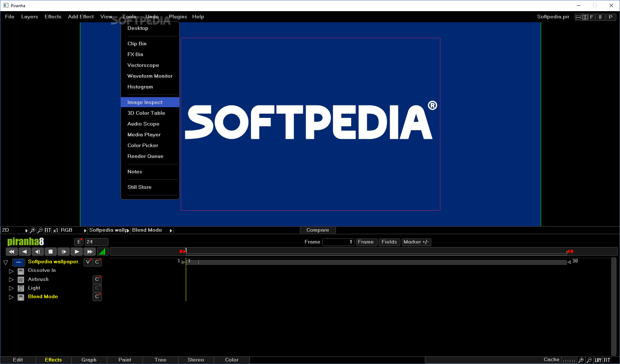Zoom in the viewer with magnifier plus
This screenshot has width=620, height=364.
[33, 230]
